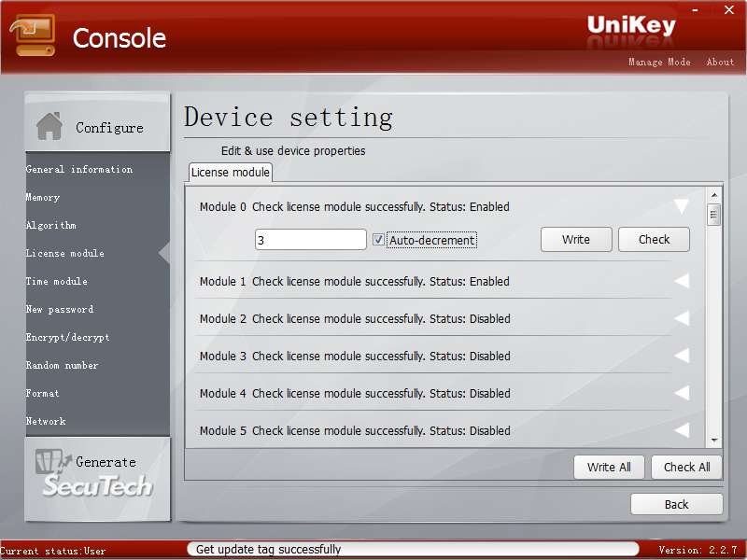747x560 pixels.
Task: Close the Console window
Action: pyautogui.click(x=729, y=10)
